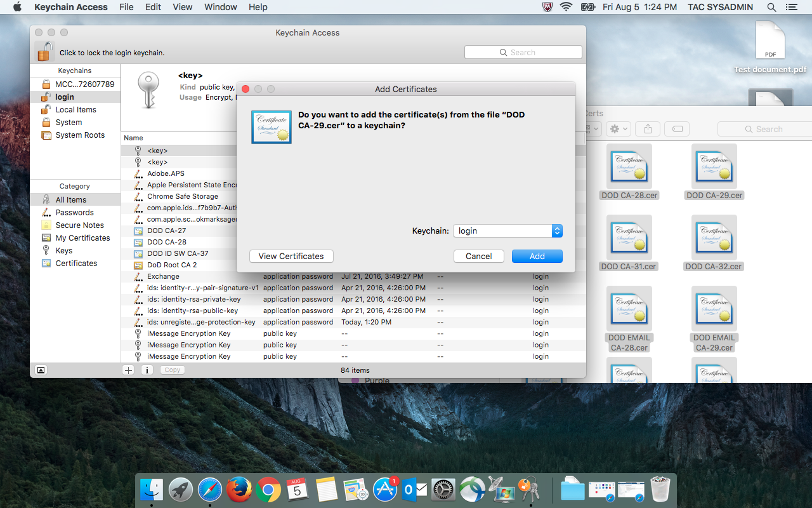Select the DOD CA-27 row in Keychain Access
The width and height of the screenshot is (812, 508).
pyautogui.click(x=179, y=231)
